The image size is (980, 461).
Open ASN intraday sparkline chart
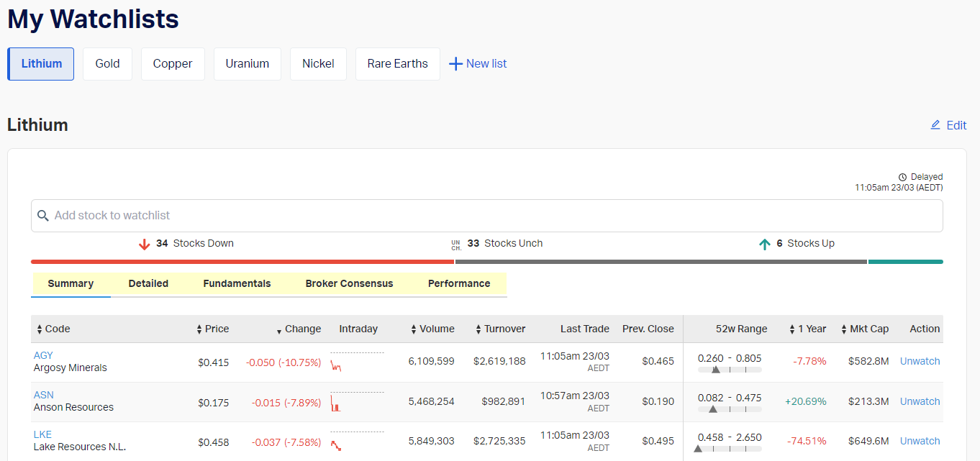pyautogui.click(x=357, y=401)
